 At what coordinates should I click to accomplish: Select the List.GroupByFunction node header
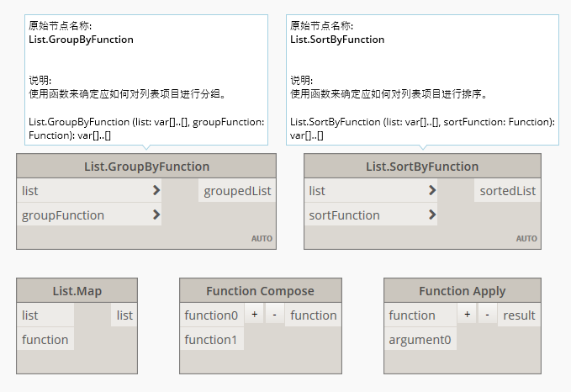click(x=146, y=167)
